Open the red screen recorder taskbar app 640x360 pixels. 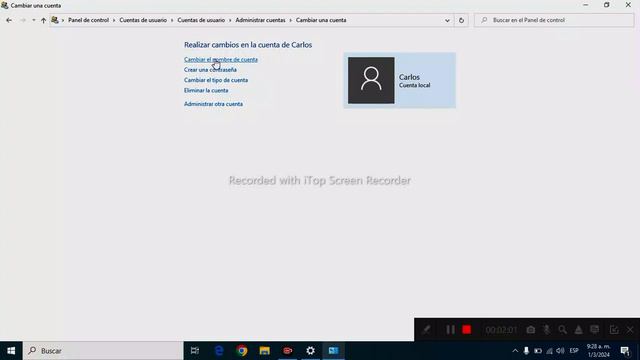(287, 351)
